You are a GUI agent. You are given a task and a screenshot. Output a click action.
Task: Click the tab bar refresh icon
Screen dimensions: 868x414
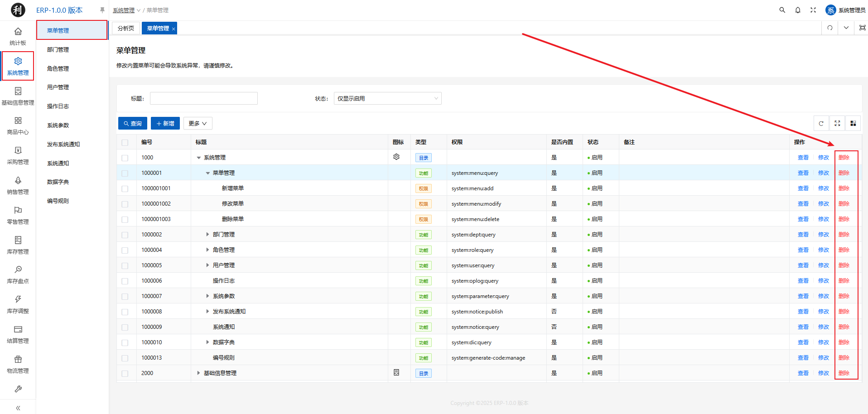[830, 28]
